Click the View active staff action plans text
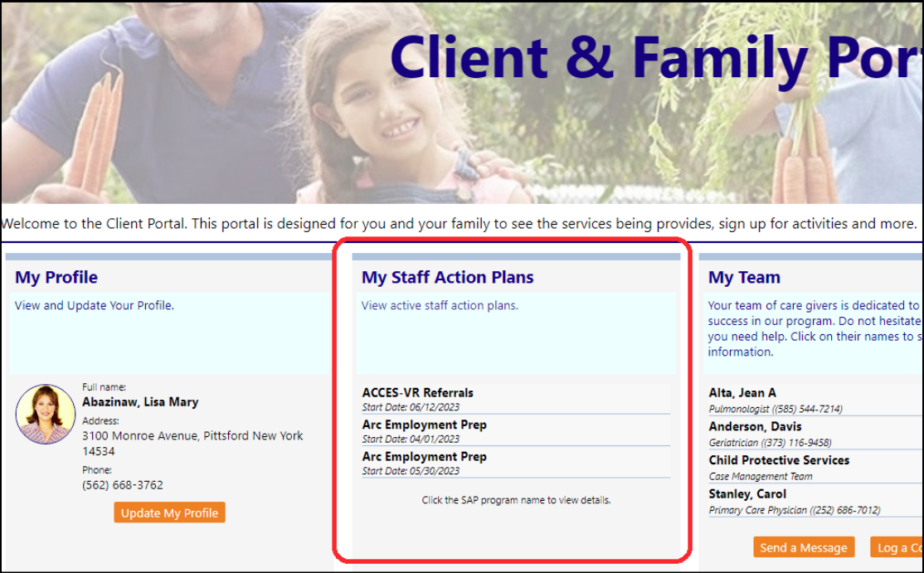924x573 pixels. pos(440,306)
